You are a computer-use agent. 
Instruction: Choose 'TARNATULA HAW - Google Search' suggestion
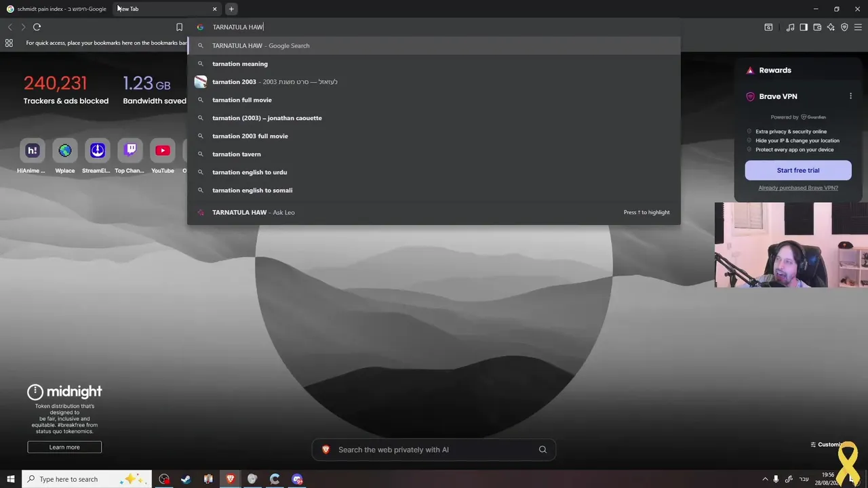[434, 45]
